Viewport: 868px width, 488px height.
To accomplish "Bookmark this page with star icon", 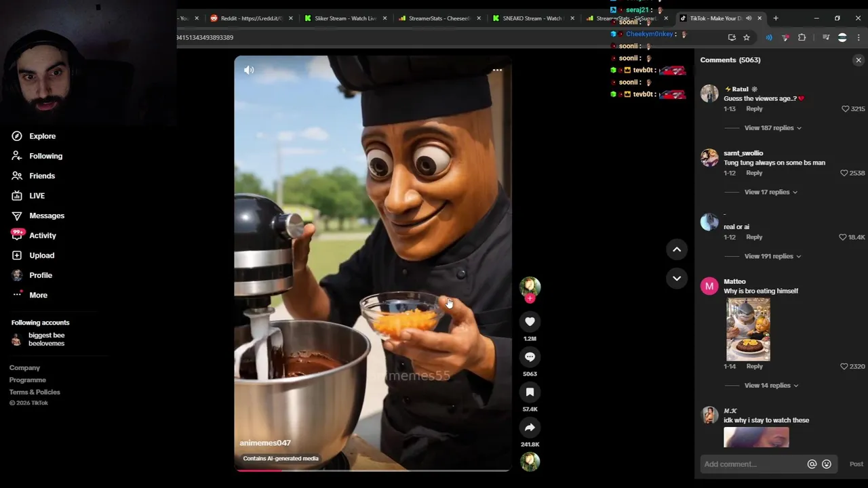I will click(x=747, y=37).
